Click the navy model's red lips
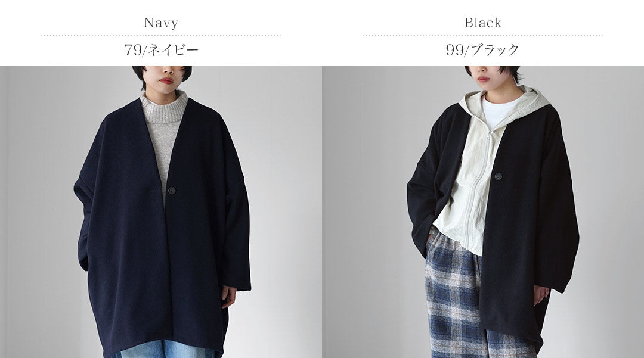Viewport: 644px width, 358px height. tap(166, 80)
